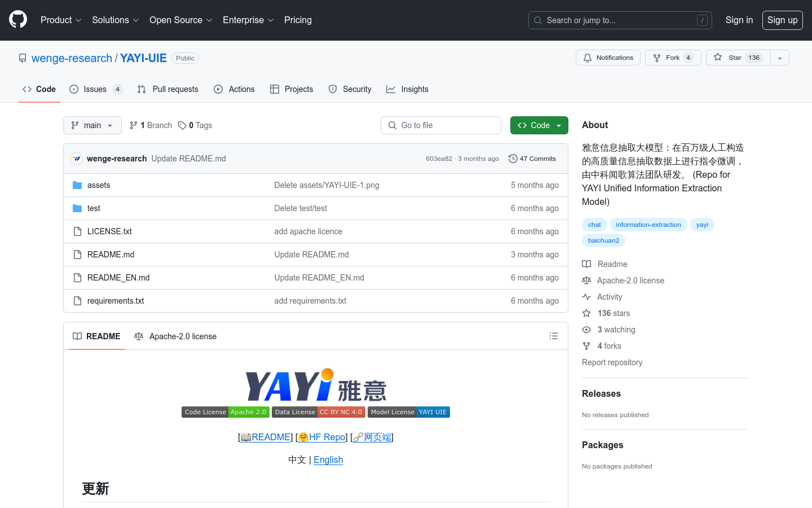This screenshot has height=508, width=812.
Task: Click the wenge-research avatar in commit row
Action: 77,159
